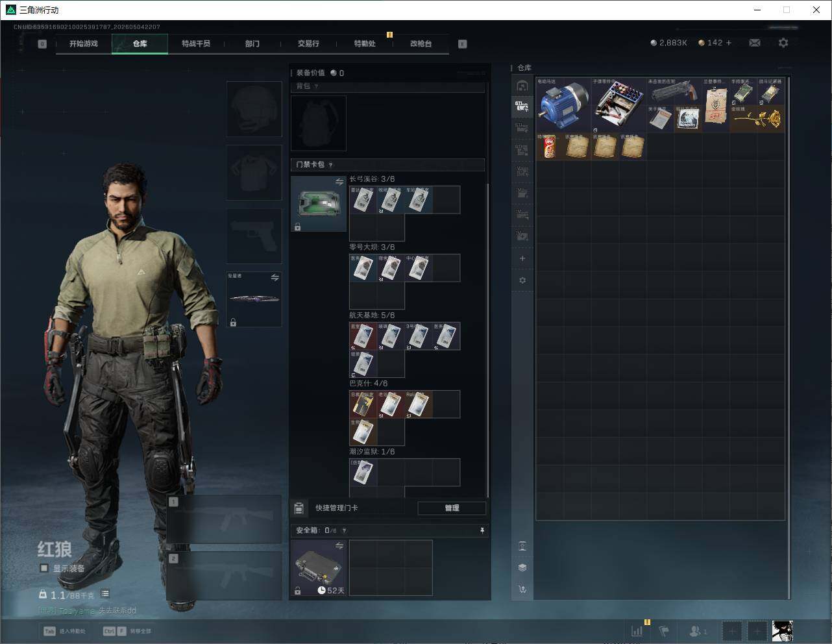Click the body armor equipment slot
The width and height of the screenshot is (832, 644).
(254, 172)
